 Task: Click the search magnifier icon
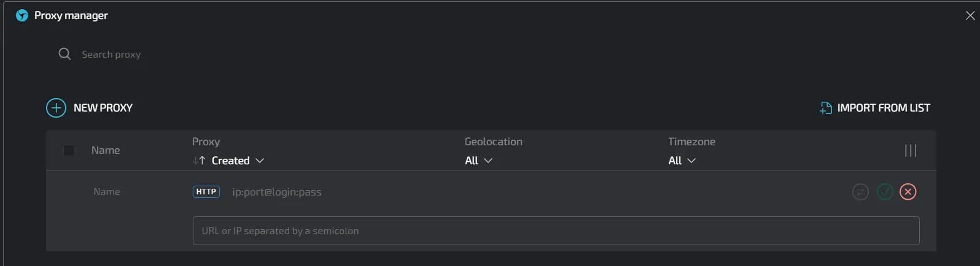tap(64, 54)
